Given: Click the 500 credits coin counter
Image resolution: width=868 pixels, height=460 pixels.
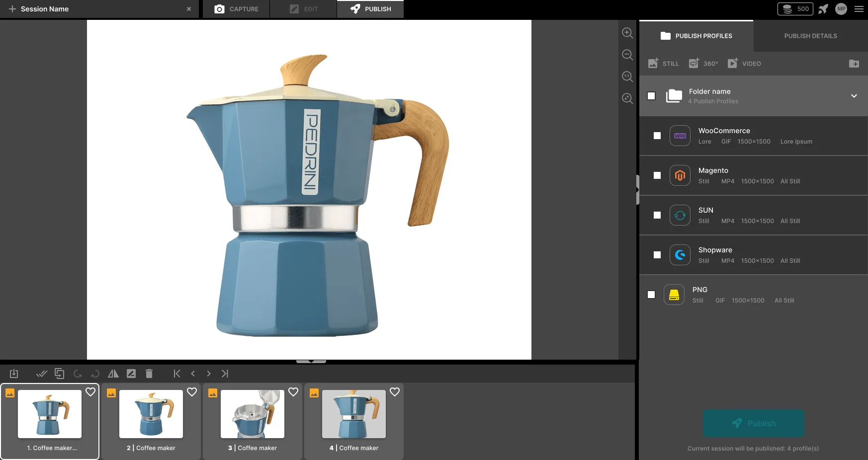Looking at the screenshot, I should click(x=795, y=9).
